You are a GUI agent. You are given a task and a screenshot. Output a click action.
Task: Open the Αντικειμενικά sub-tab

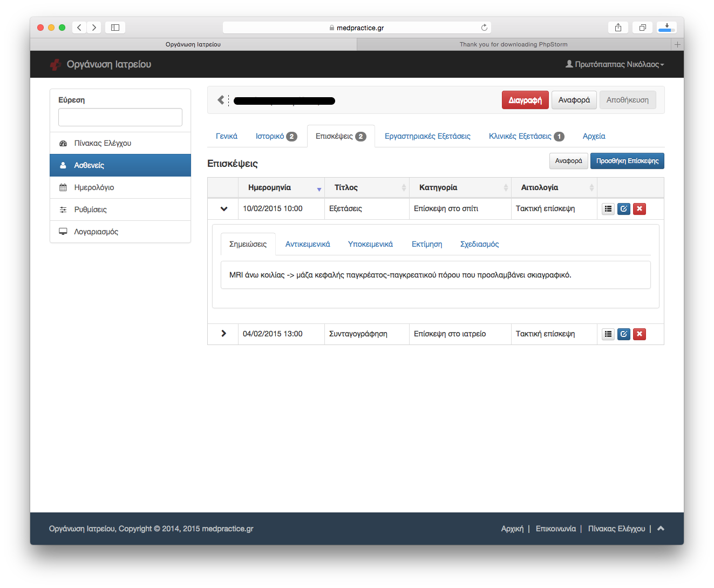308,244
